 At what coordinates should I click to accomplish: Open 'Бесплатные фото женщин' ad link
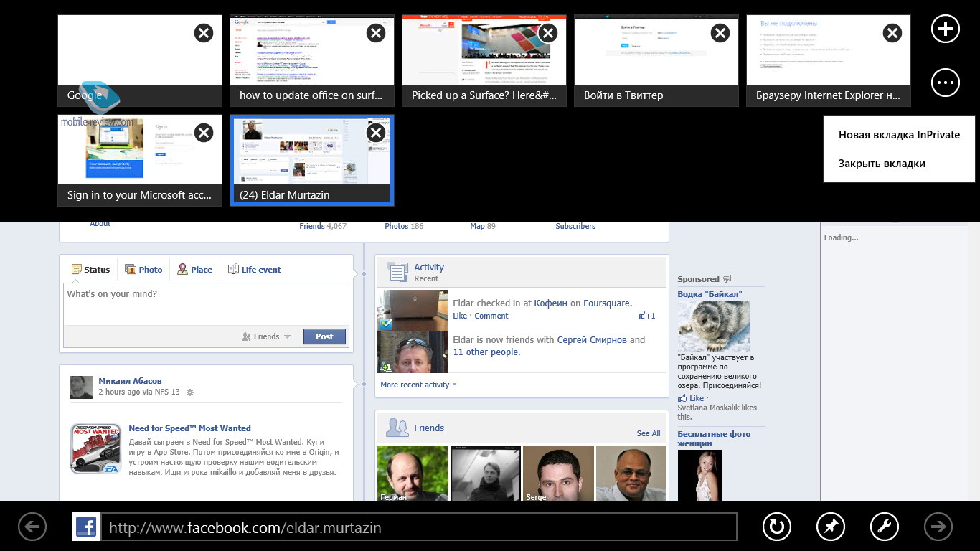click(714, 438)
